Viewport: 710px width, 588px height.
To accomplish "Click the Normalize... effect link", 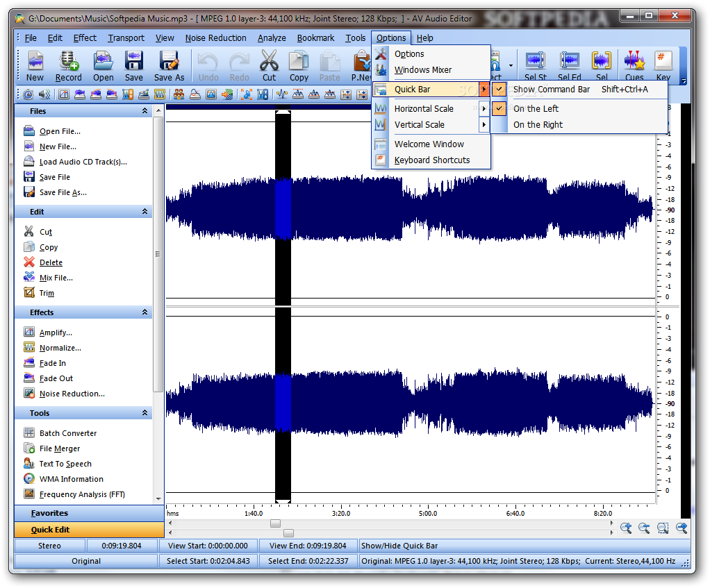I will [x=60, y=348].
